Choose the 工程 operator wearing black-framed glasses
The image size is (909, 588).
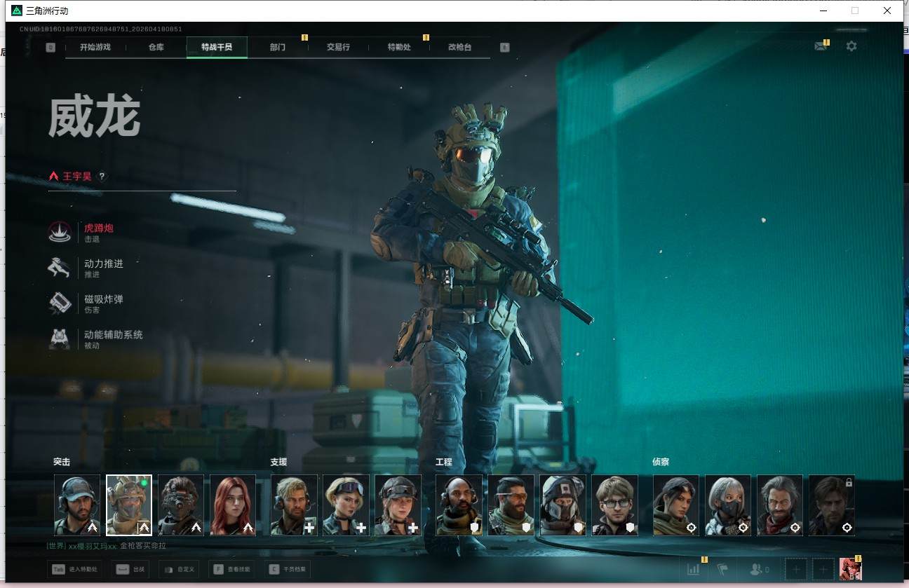(614, 505)
